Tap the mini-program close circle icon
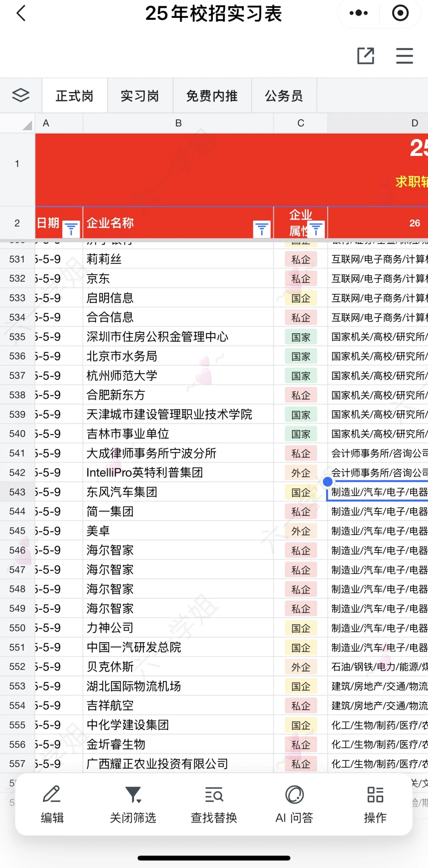The width and height of the screenshot is (428, 868). (400, 13)
